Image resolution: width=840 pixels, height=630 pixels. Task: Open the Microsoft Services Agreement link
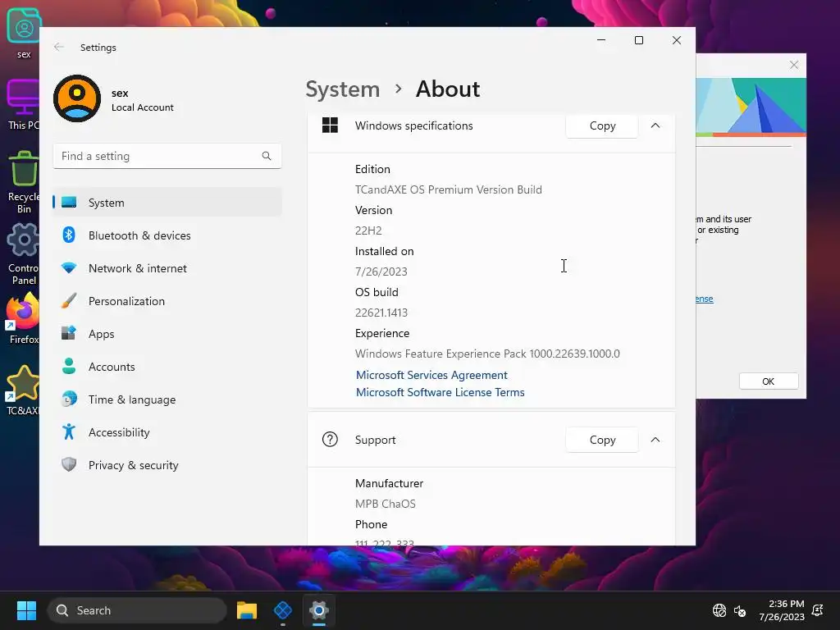pyautogui.click(x=431, y=375)
